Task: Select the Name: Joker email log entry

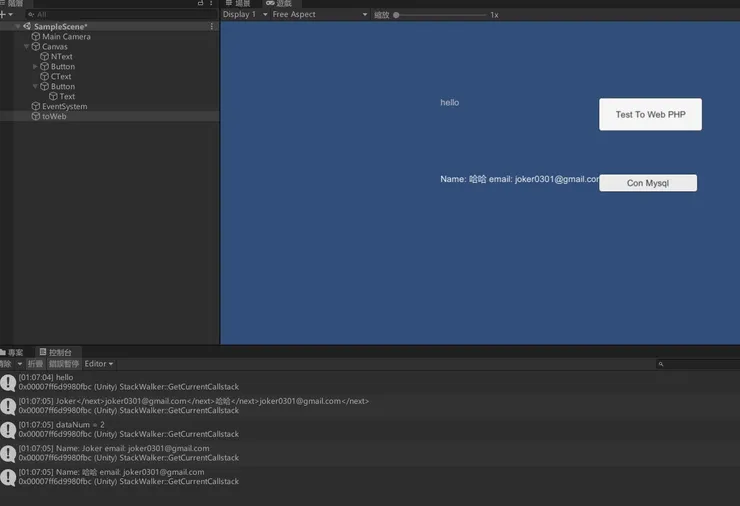Action: (x=370, y=453)
